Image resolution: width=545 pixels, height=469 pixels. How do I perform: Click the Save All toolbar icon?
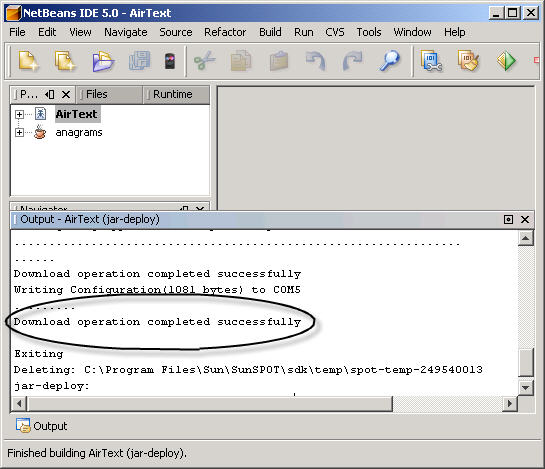click(x=139, y=61)
